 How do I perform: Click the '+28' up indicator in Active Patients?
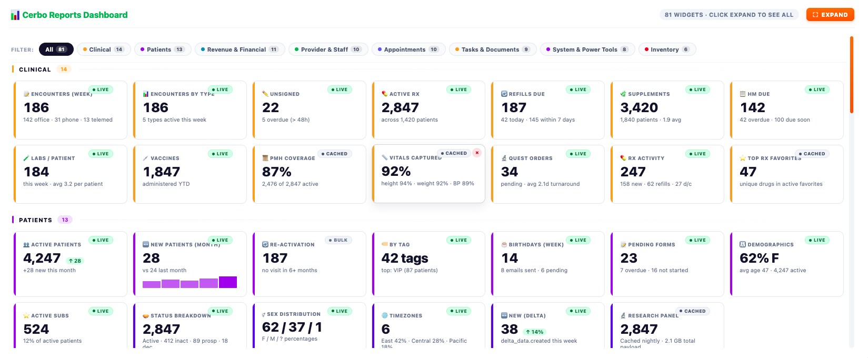point(75,261)
